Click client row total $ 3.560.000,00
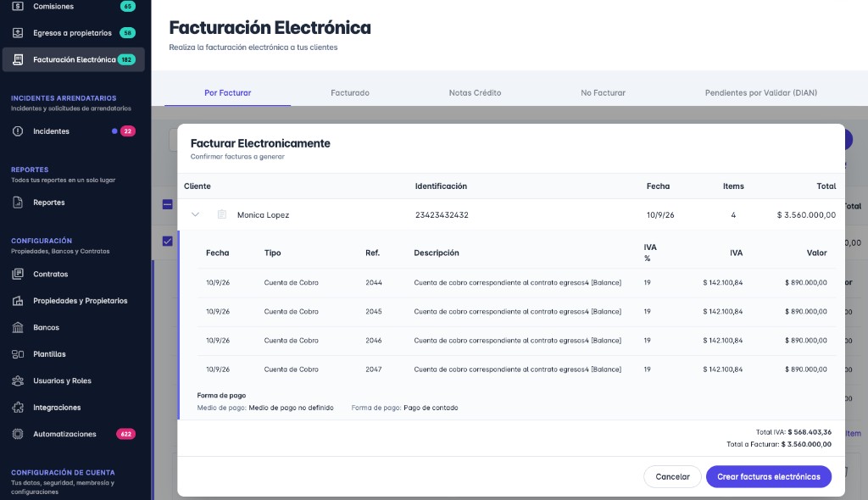 (806, 215)
